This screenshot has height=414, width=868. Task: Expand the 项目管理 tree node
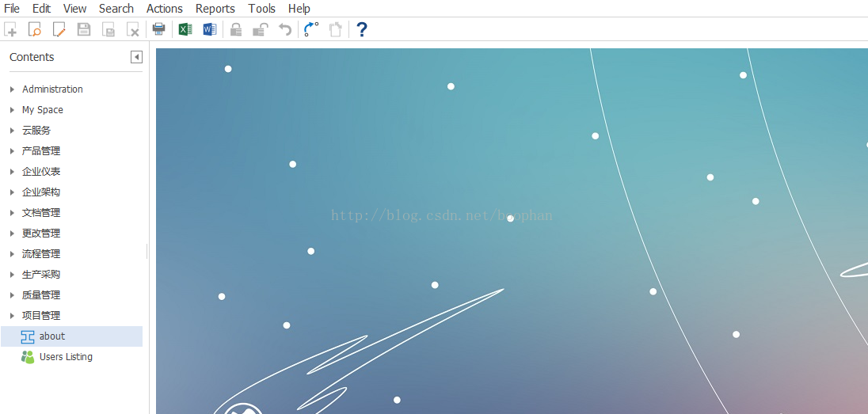tap(12, 316)
